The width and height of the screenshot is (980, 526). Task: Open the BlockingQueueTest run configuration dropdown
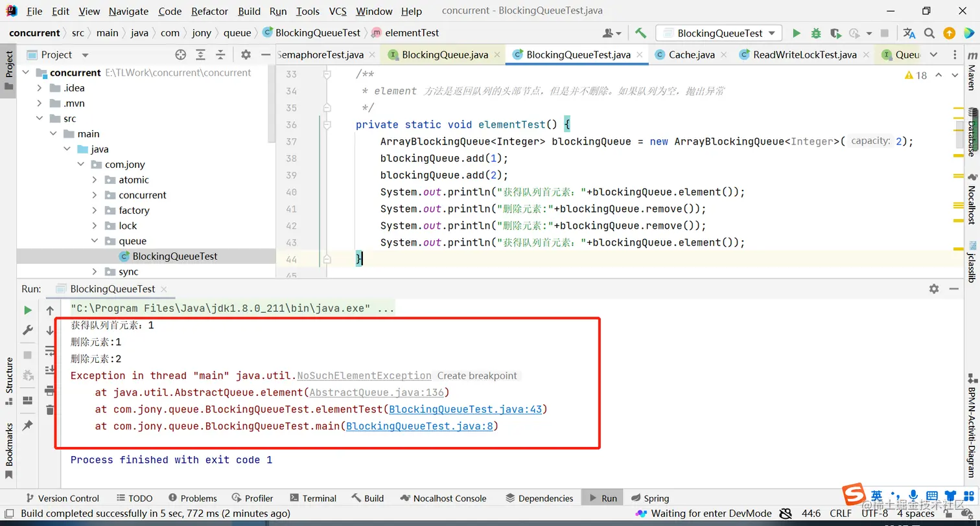[719, 33]
